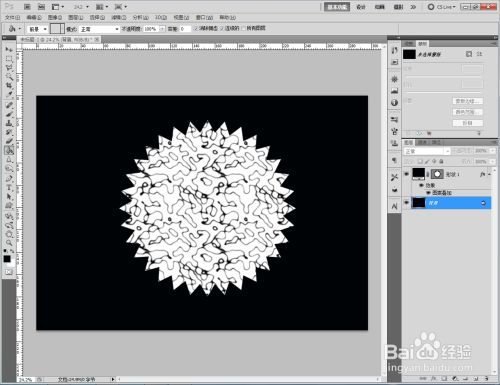This screenshot has height=385, width=500.
Task: Open the Character panel icon in dock
Action: 395,207
